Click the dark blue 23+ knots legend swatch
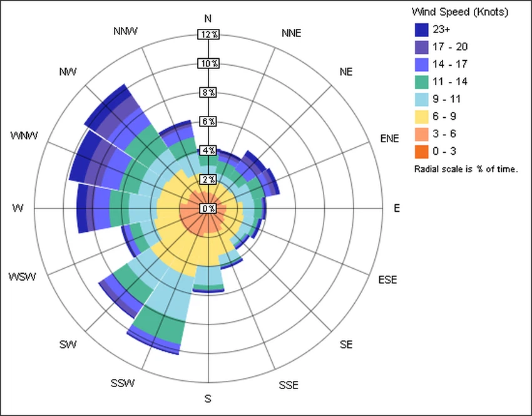 click(421, 29)
